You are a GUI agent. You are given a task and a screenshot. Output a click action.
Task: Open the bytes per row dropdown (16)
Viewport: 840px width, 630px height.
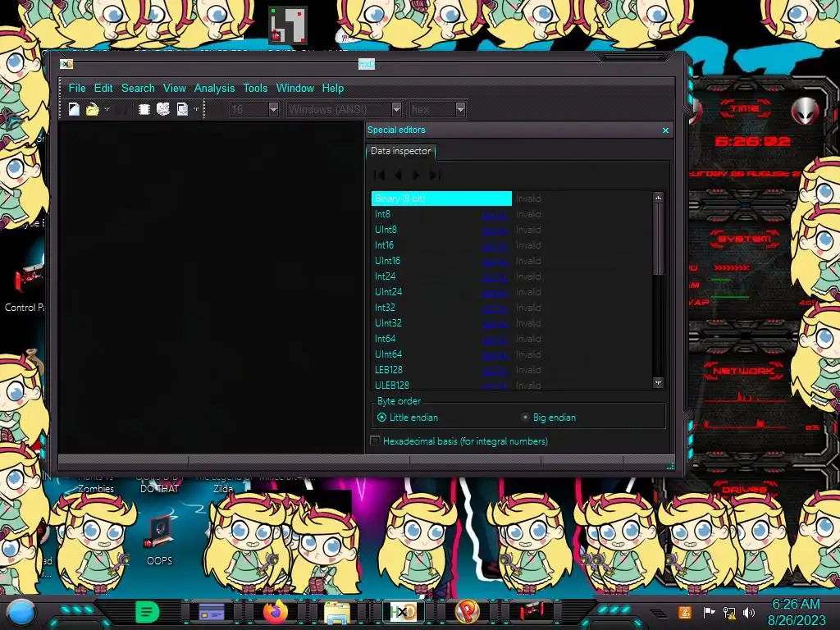coord(273,109)
